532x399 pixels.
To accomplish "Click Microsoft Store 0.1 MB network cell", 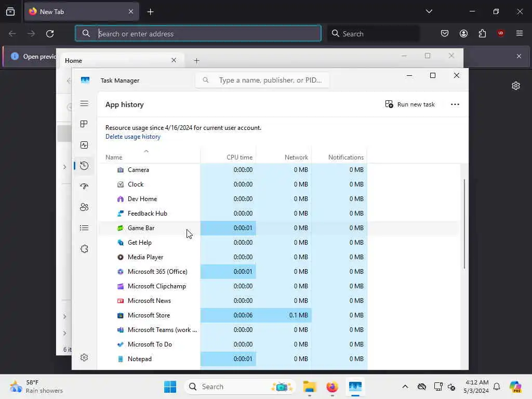I will pos(284,315).
